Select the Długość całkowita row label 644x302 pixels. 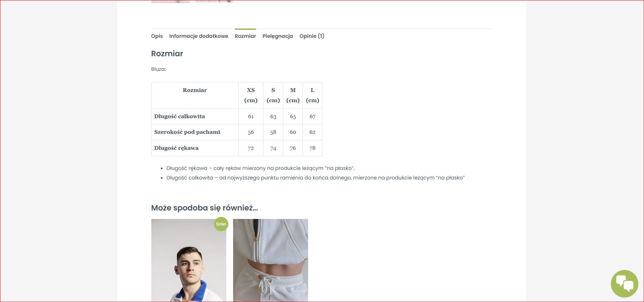[x=180, y=116]
